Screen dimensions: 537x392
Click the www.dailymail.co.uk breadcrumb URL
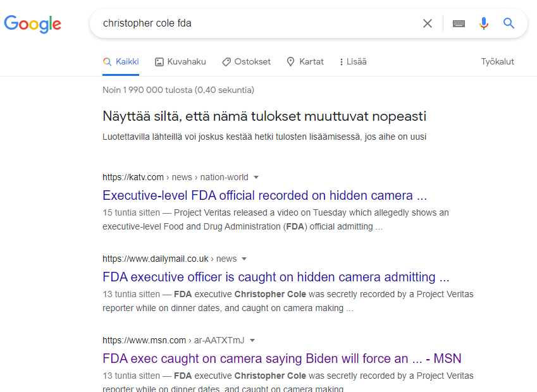[170, 259]
